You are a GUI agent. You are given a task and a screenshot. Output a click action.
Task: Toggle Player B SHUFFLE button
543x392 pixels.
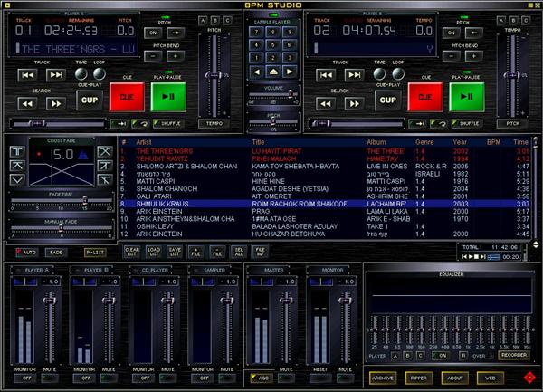[466, 123]
